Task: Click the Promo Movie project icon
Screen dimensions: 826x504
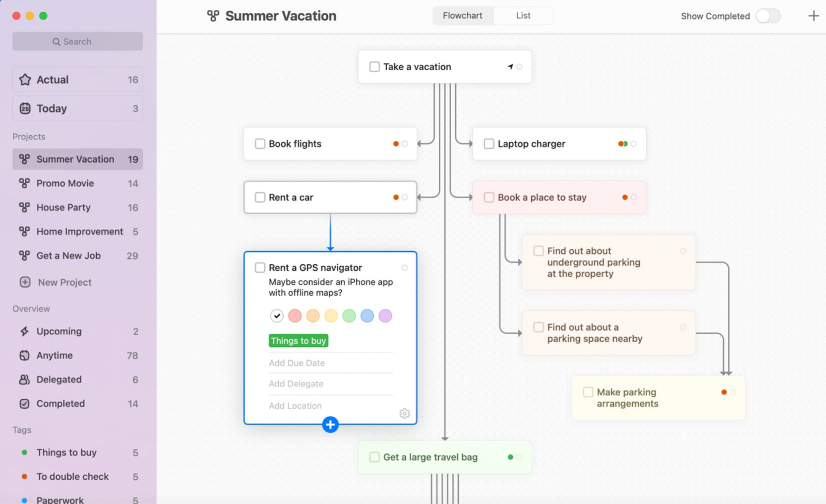Action: (24, 183)
